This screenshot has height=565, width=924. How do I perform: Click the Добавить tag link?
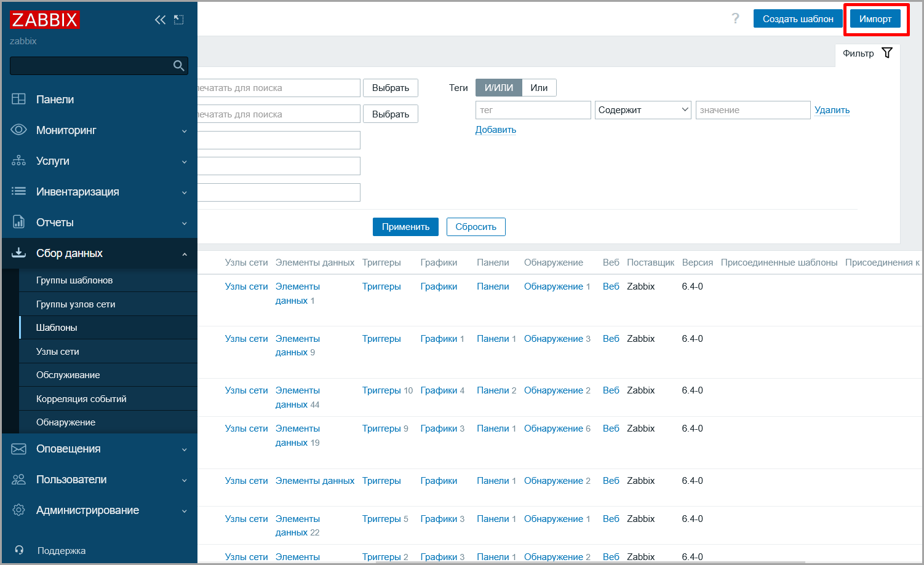pos(496,130)
